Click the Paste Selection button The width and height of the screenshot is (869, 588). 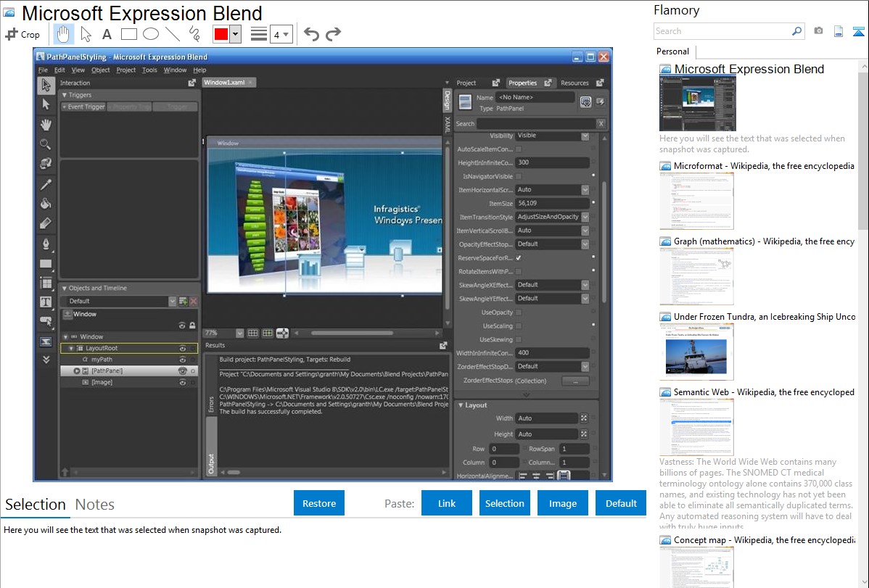click(x=504, y=503)
